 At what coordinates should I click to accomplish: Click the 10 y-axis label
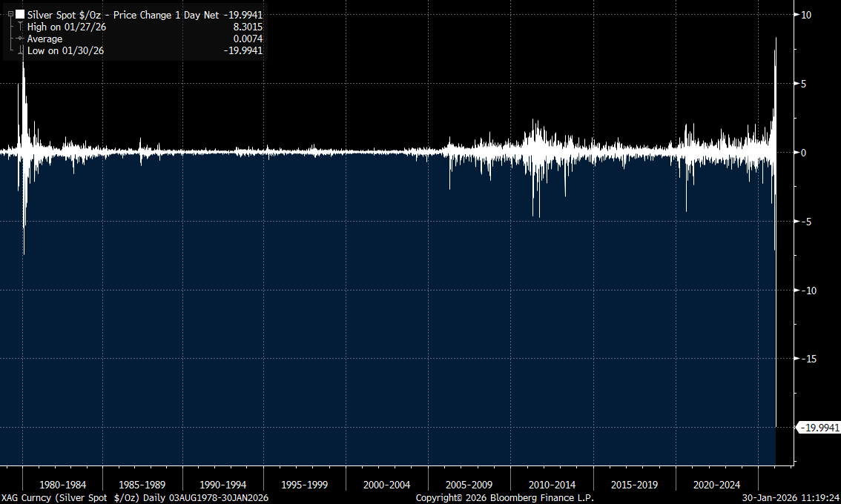pyautogui.click(x=806, y=15)
